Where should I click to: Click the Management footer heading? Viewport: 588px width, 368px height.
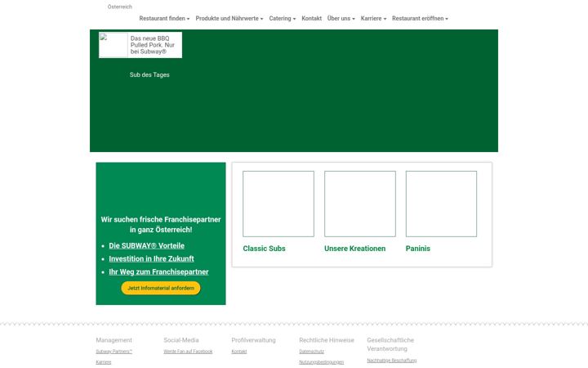[114, 340]
